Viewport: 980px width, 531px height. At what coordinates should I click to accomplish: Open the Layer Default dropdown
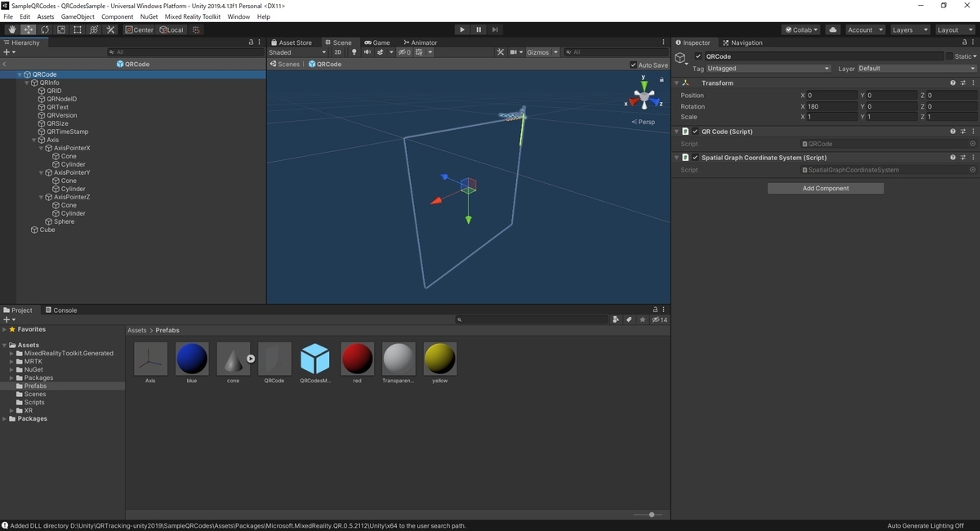(x=917, y=69)
